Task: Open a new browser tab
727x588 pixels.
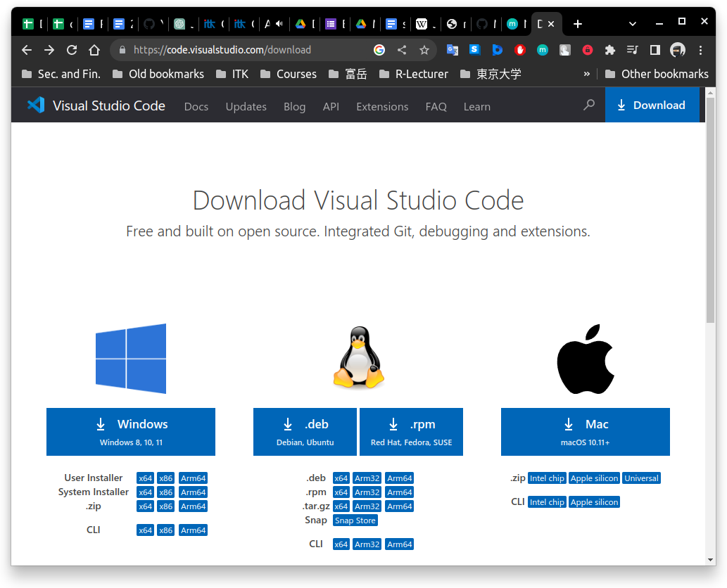Action: (x=578, y=24)
